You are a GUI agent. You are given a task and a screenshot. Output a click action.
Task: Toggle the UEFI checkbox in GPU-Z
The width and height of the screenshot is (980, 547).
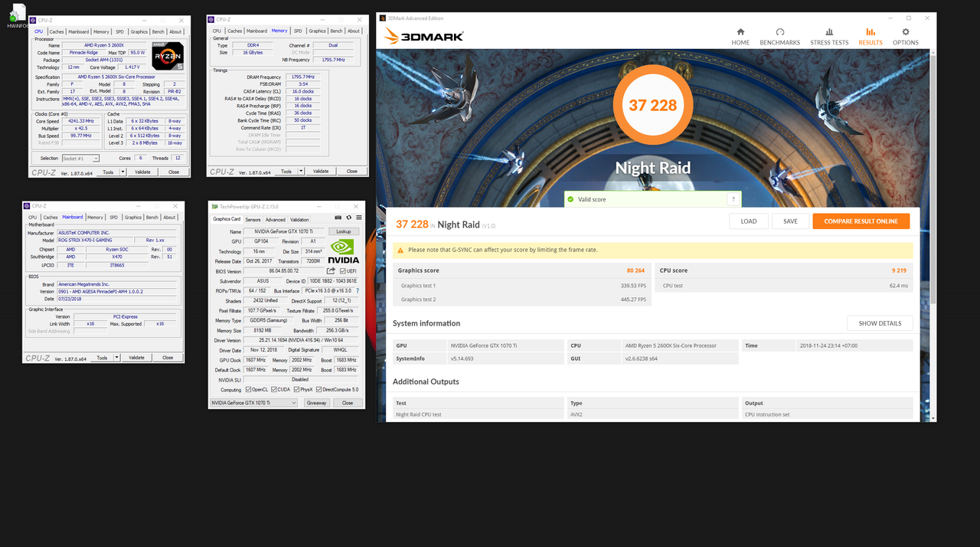pyautogui.click(x=342, y=270)
